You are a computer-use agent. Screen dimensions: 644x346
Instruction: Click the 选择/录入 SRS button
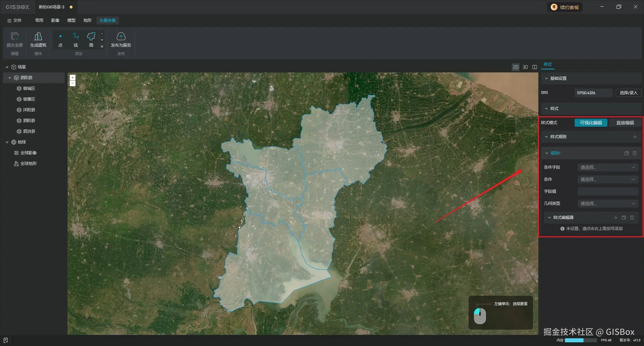coord(629,93)
